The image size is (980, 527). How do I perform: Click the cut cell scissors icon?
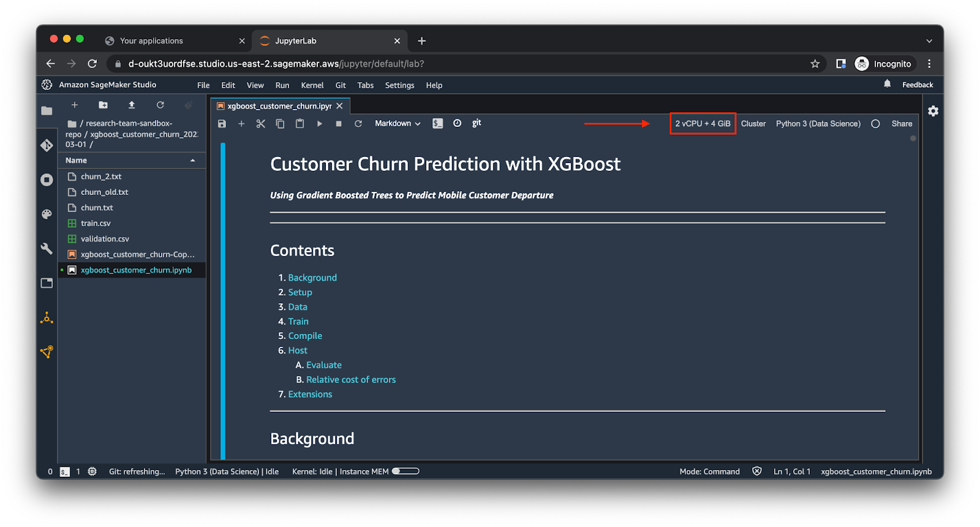[260, 124]
